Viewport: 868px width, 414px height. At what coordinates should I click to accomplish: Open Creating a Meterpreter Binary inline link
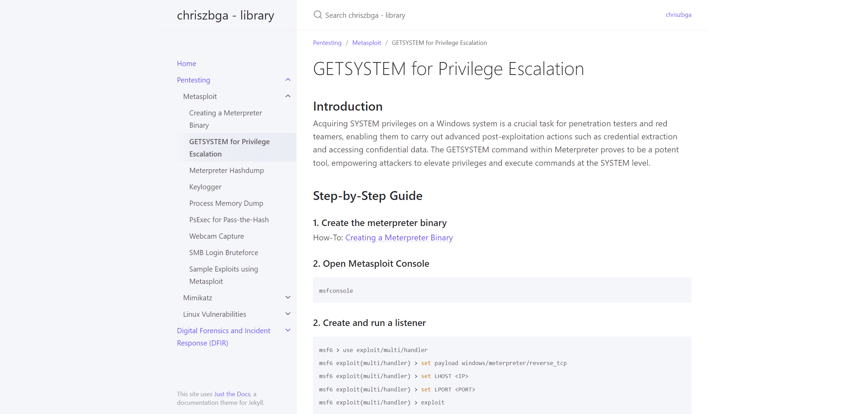coord(399,237)
